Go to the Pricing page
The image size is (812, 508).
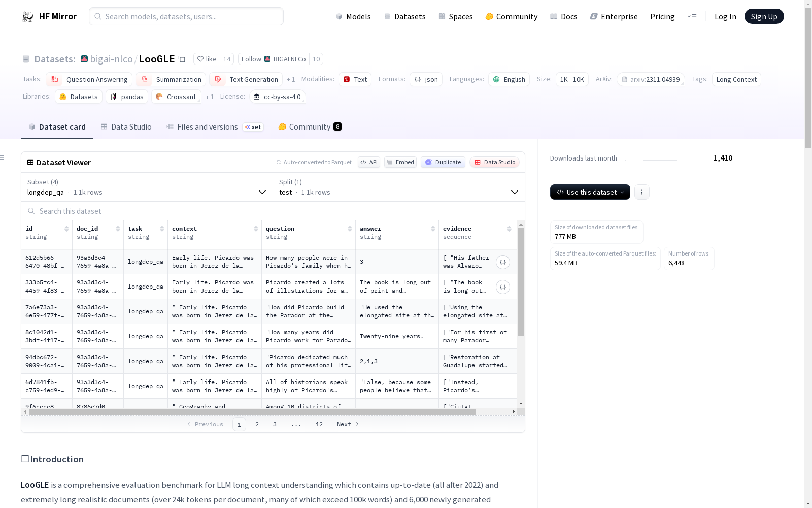pos(662,16)
